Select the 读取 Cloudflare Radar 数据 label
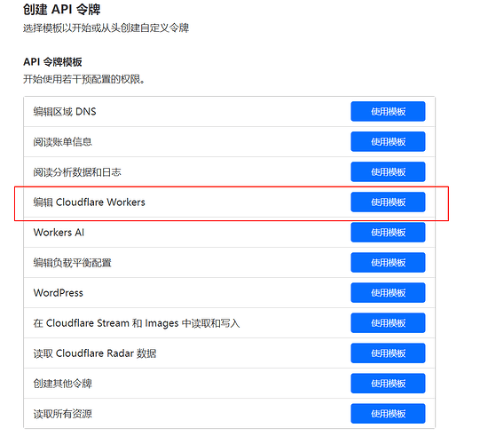The height and width of the screenshot is (444, 504). pos(95,353)
